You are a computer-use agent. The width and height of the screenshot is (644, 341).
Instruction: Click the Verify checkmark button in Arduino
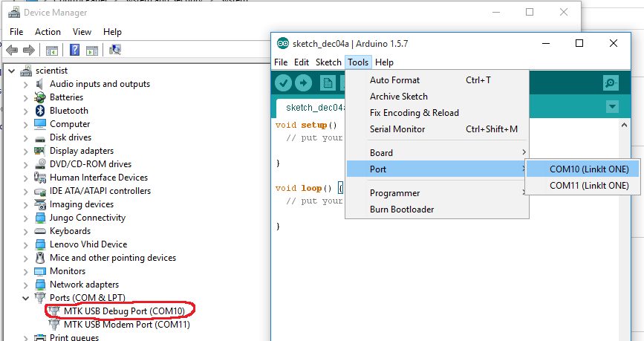click(x=283, y=83)
